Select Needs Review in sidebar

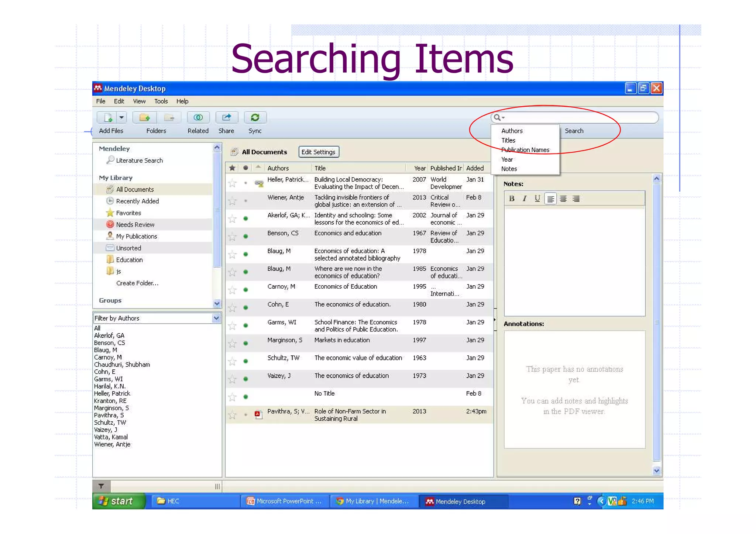click(x=135, y=224)
